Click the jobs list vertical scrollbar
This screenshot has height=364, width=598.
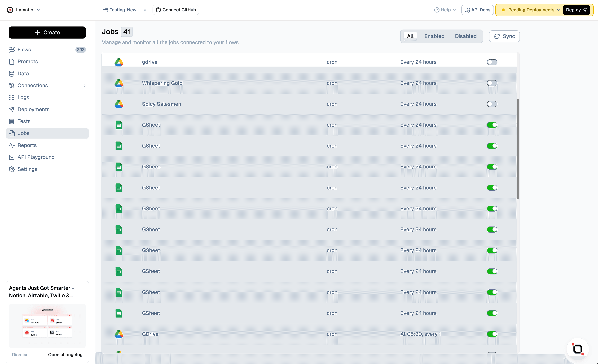[x=518, y=149]
